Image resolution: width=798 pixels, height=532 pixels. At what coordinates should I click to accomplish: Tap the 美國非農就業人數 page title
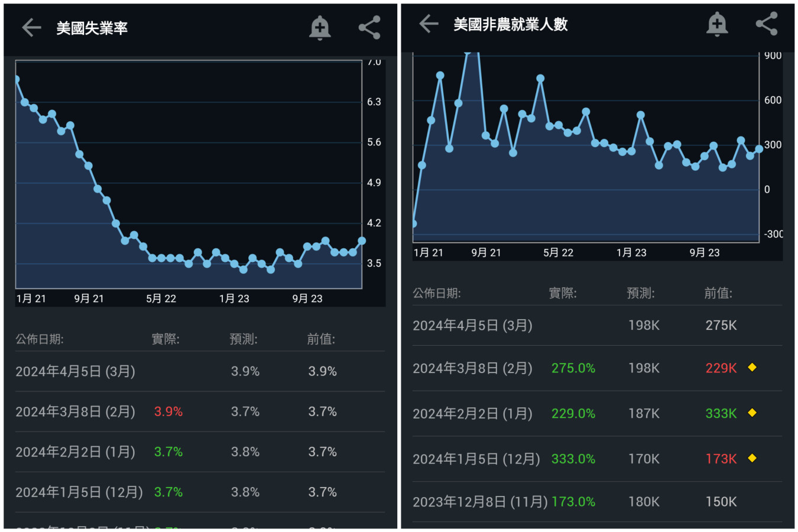click(x=510, y=24)
